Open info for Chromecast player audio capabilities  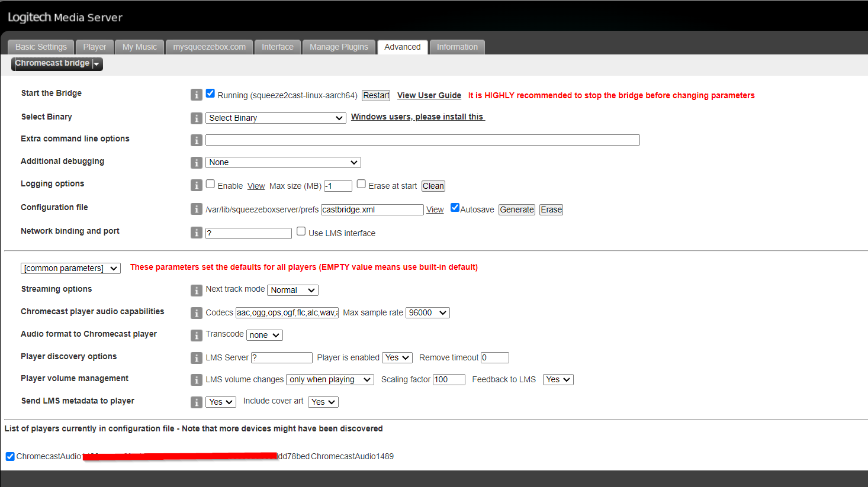197,313
